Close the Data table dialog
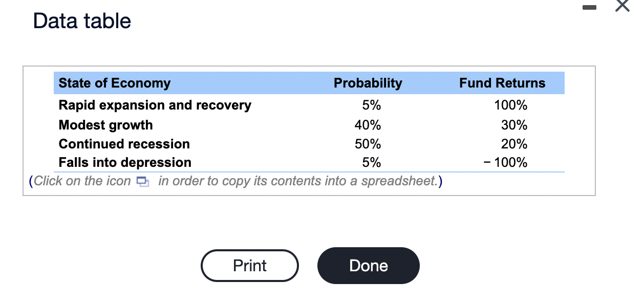 621,6
